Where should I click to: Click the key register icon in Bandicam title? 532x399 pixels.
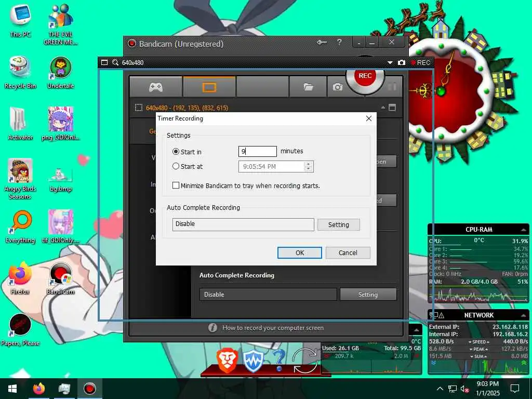pyautogui.click(x=322, y=43)
